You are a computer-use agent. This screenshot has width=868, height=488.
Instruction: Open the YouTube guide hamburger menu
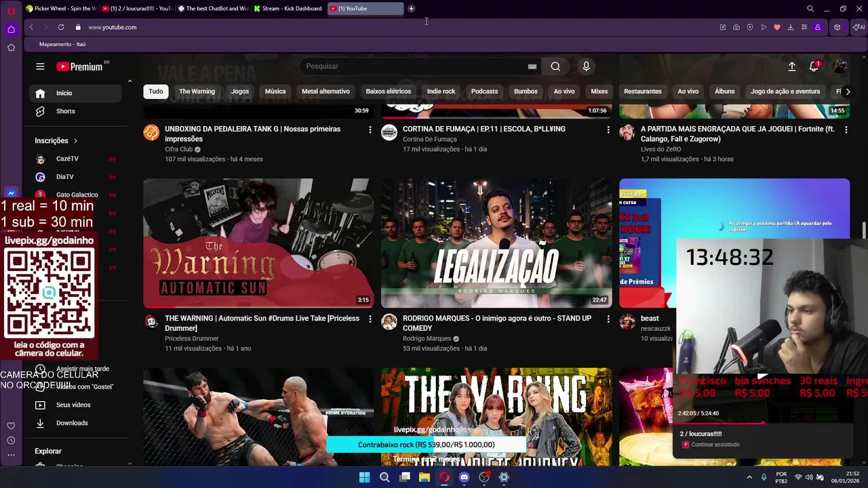point(40,66)
